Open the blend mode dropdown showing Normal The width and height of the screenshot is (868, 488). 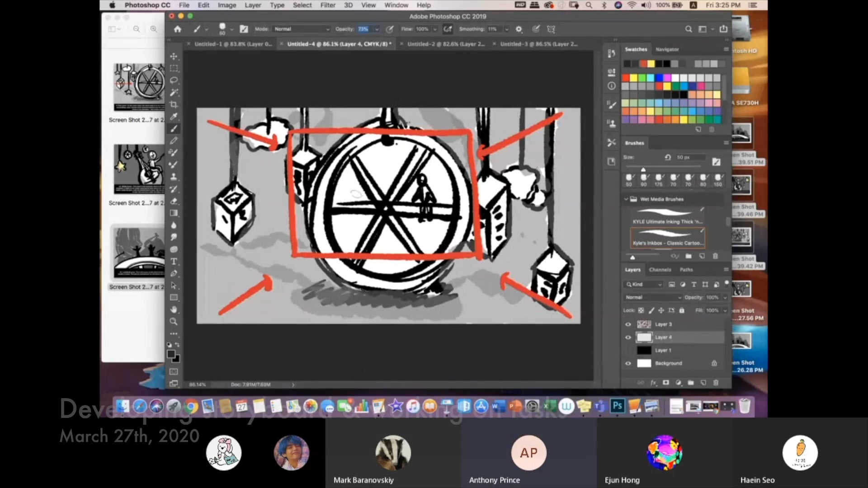(x=653, y=297)
